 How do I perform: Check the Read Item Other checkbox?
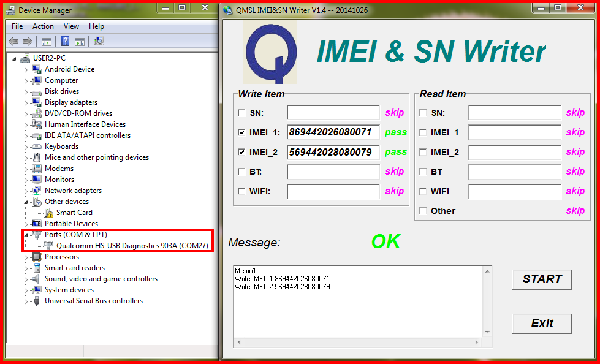(x=423, y=211)
